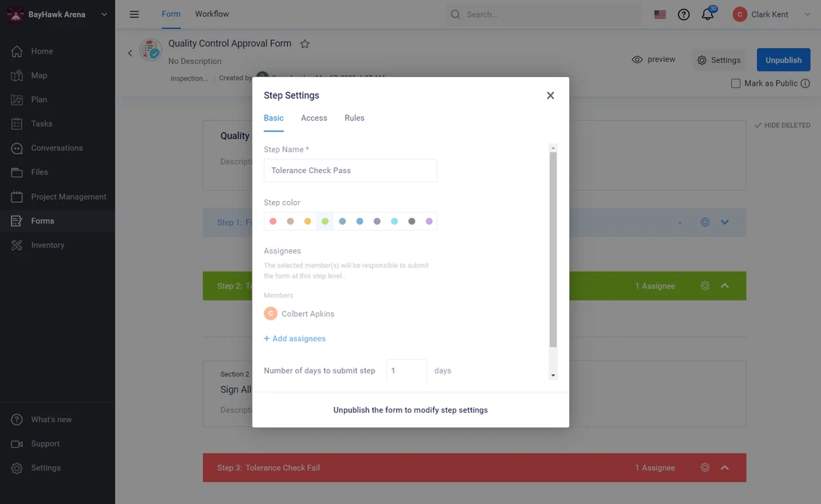Click the Mark as Public info icon
Image resolution: width=821 pixels, height=504 pixels.
click(x=805, y=83)
